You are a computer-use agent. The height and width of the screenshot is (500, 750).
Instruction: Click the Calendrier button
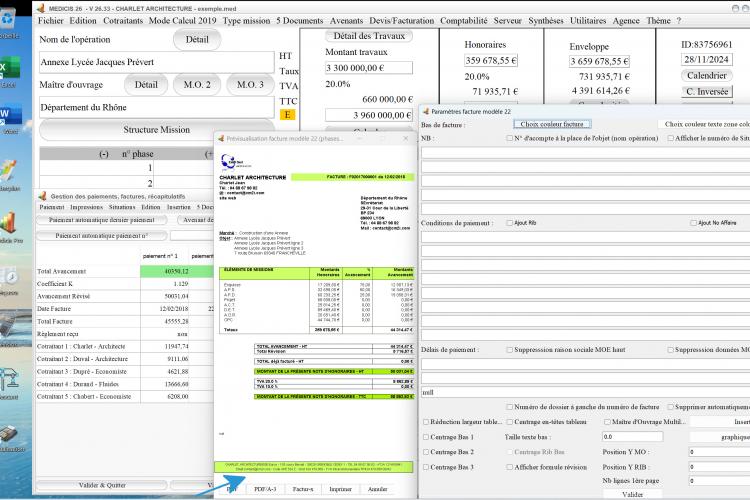706,76
